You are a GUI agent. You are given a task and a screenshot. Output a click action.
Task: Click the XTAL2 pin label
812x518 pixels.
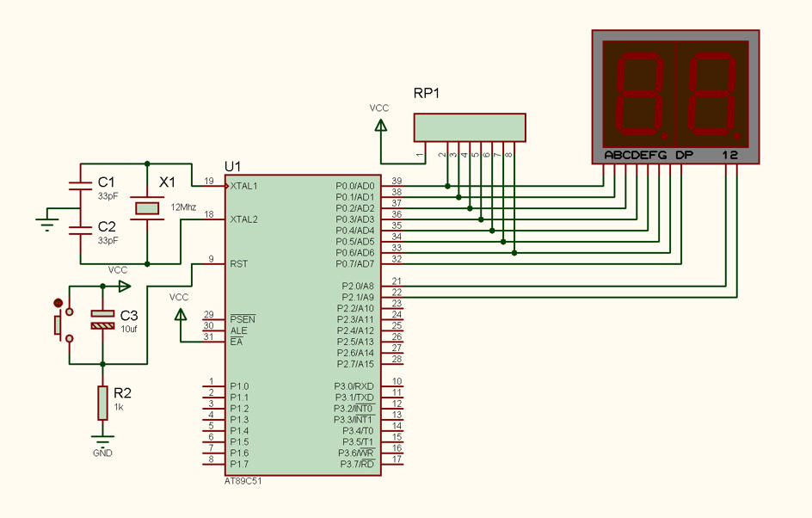coord(243,219)
